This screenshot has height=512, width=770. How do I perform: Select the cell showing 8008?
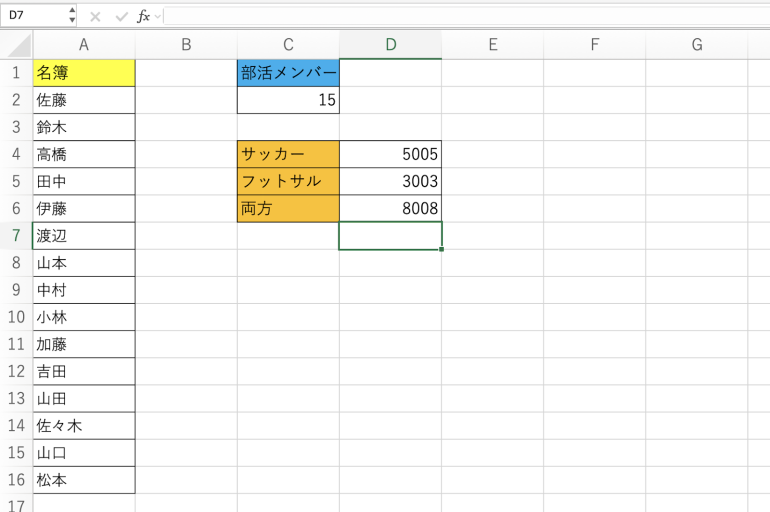[390, 208]
